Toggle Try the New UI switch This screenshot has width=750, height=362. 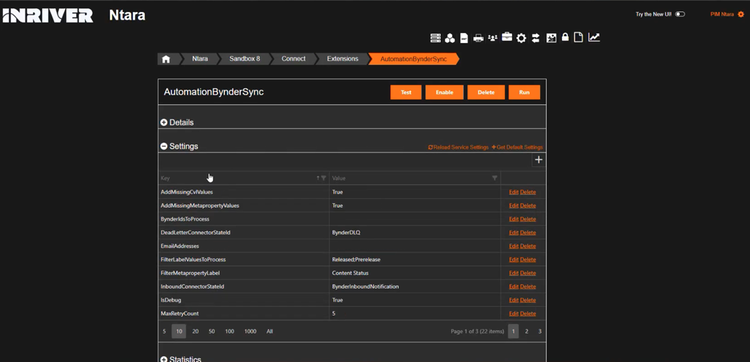[680, 14]
